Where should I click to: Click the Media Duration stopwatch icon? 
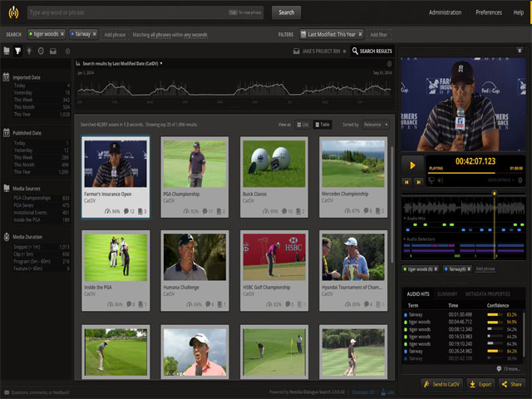click(x=6, y=237)
